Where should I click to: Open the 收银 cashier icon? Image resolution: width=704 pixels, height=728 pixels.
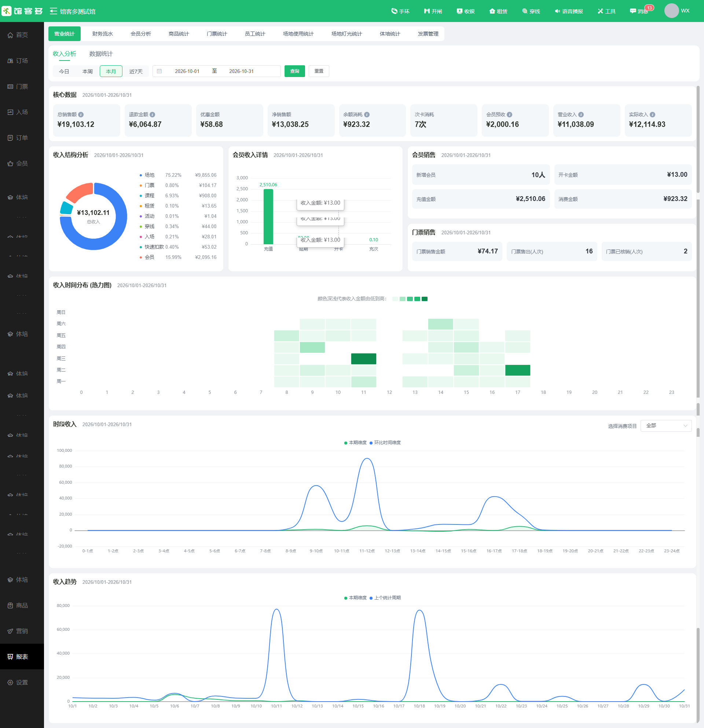tap(459, 11)
